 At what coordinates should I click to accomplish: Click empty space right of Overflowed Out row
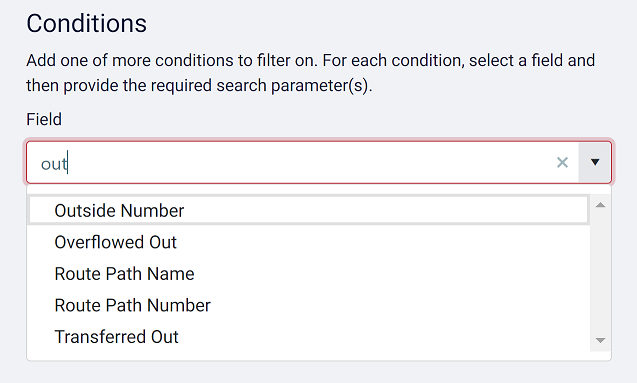click(x=382, y=242)
